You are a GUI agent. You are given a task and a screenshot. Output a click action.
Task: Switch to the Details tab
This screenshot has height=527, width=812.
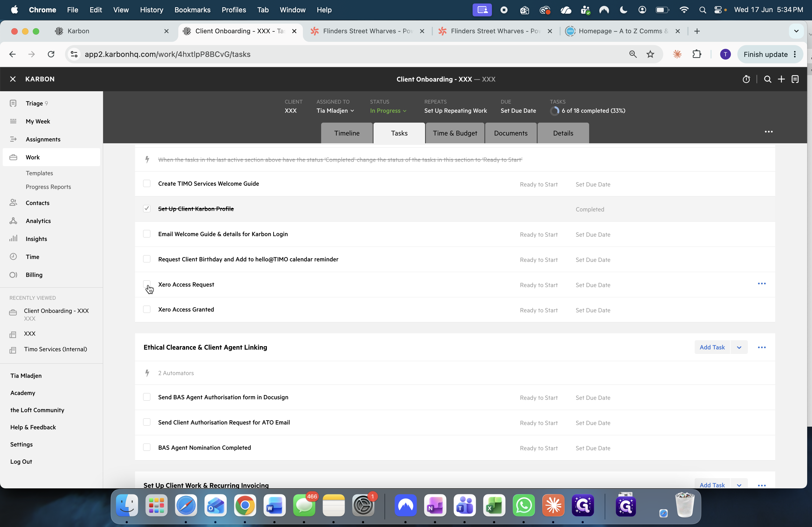(x=563, y=133)
